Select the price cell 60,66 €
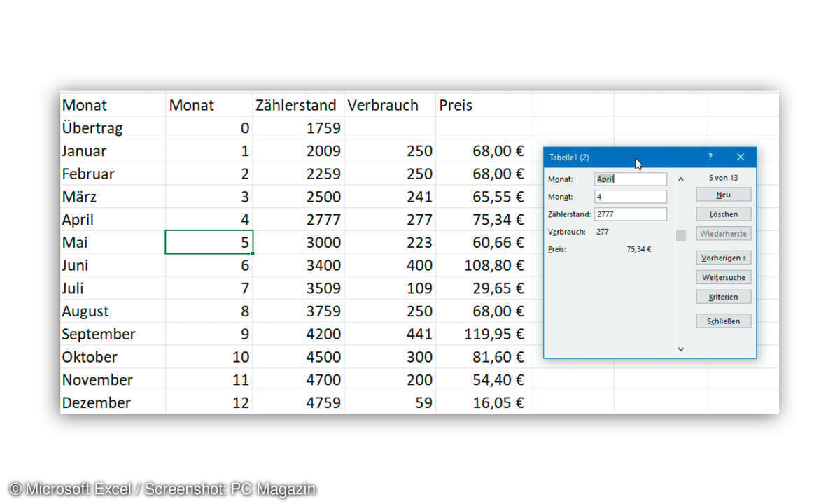 pos(484,242)
